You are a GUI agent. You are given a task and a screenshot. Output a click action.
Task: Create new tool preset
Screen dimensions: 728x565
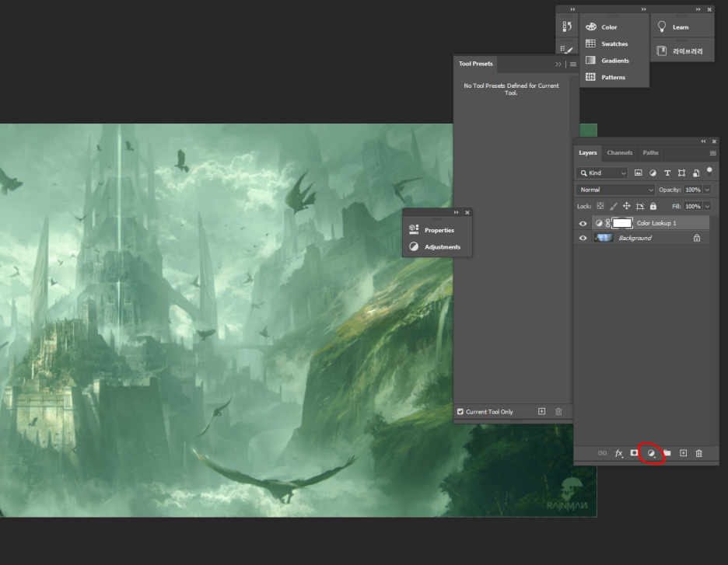click(x=542, y=411)
